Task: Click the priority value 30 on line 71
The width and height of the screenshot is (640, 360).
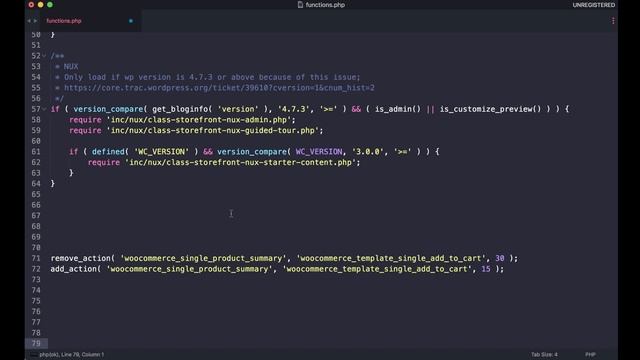Action: (500, 258)
